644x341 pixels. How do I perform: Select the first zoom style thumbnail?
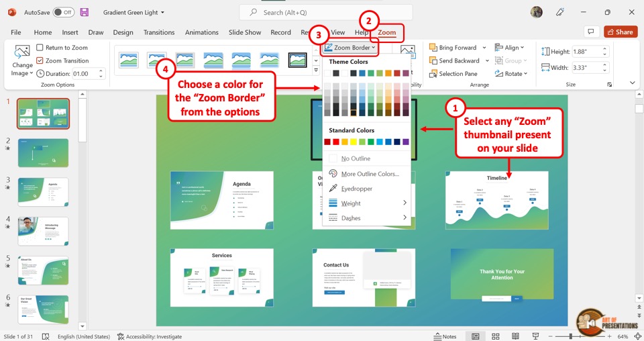(x=129, y=60)
